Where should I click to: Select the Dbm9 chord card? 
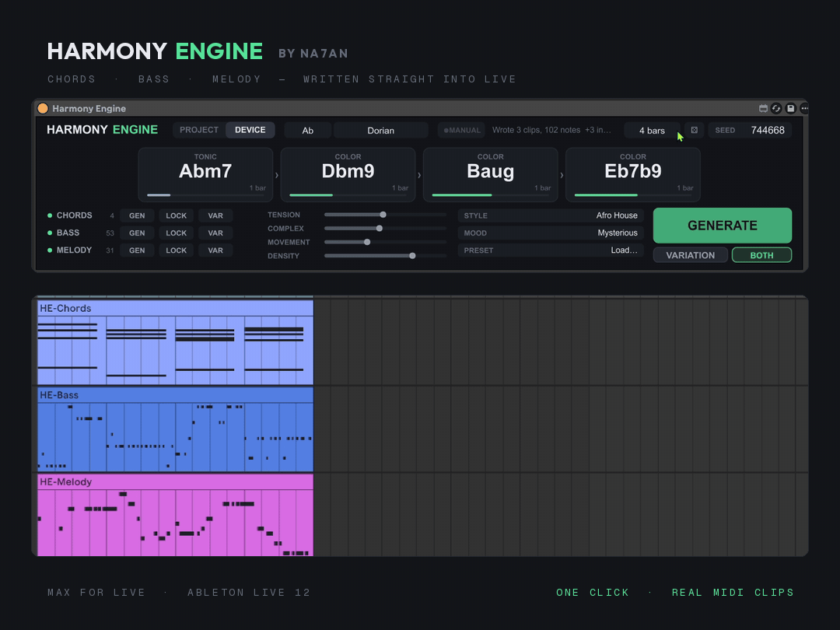(x=348, y=175)
